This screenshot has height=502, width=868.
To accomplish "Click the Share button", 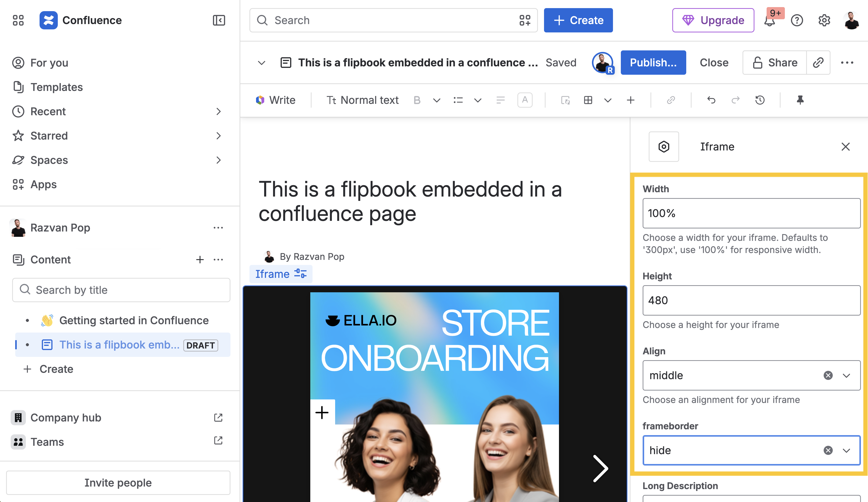I will tap(774, 63).
